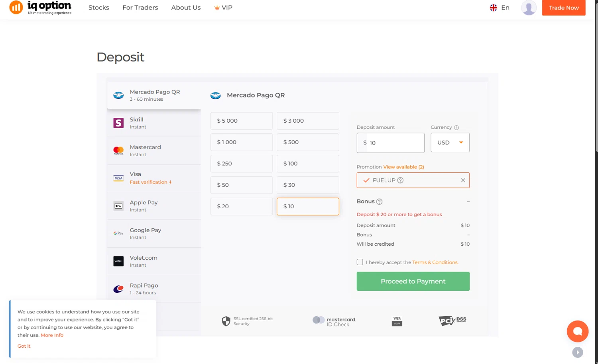Click the Mercado Pago icon in the panel header

216,96
